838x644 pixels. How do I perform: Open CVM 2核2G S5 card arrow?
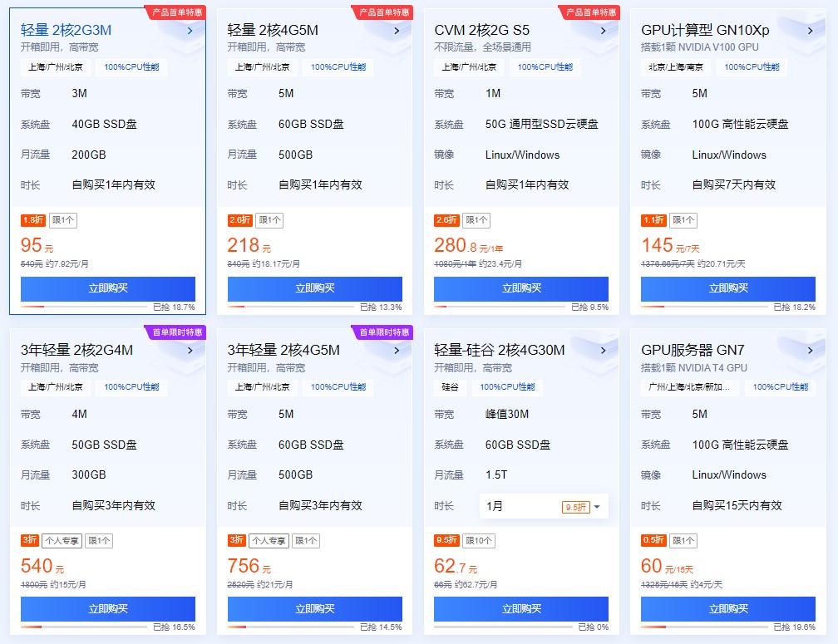[x=604, y=31]
